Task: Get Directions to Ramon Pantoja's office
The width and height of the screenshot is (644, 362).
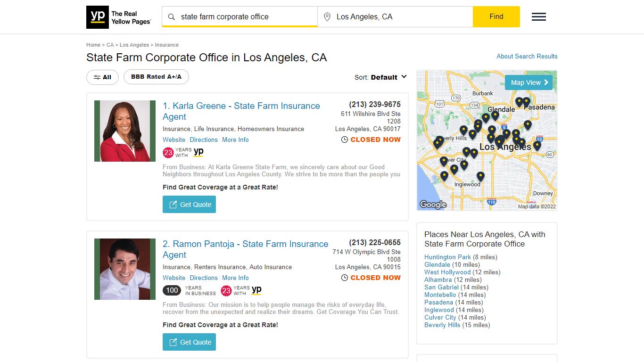Action: click(x=204, y=278)
